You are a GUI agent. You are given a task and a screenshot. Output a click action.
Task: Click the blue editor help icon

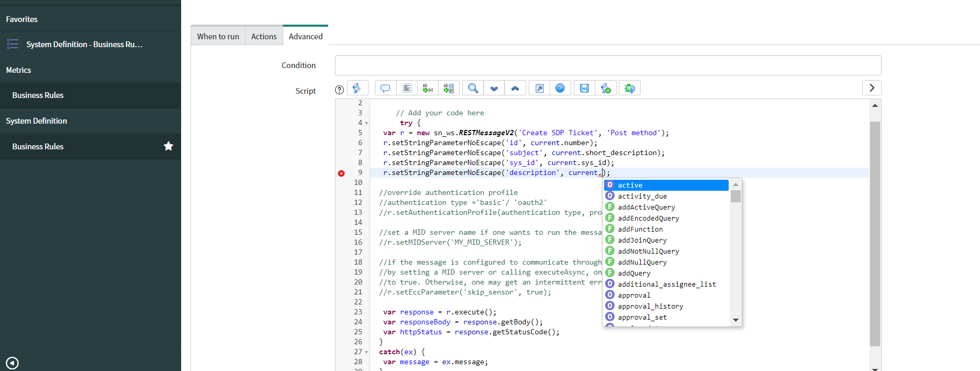[x=560, y=88]
